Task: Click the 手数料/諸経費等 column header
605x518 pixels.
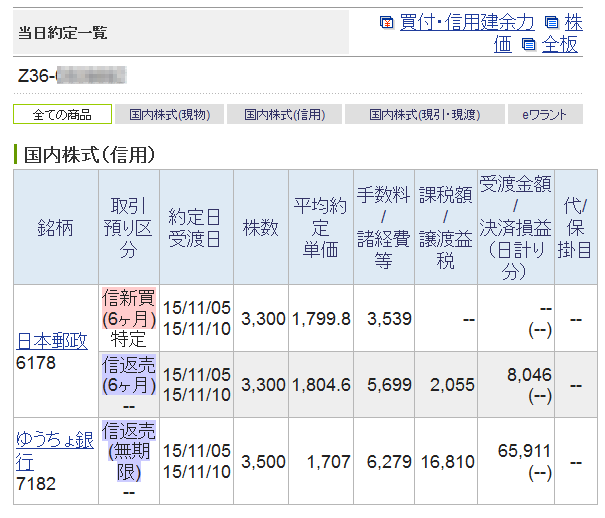Action: [384, 227]
